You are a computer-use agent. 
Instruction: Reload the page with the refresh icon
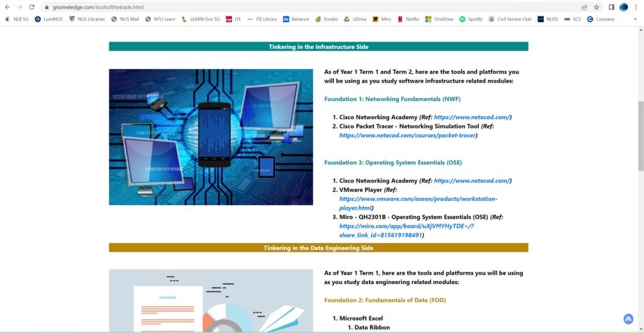pos(32,7)
